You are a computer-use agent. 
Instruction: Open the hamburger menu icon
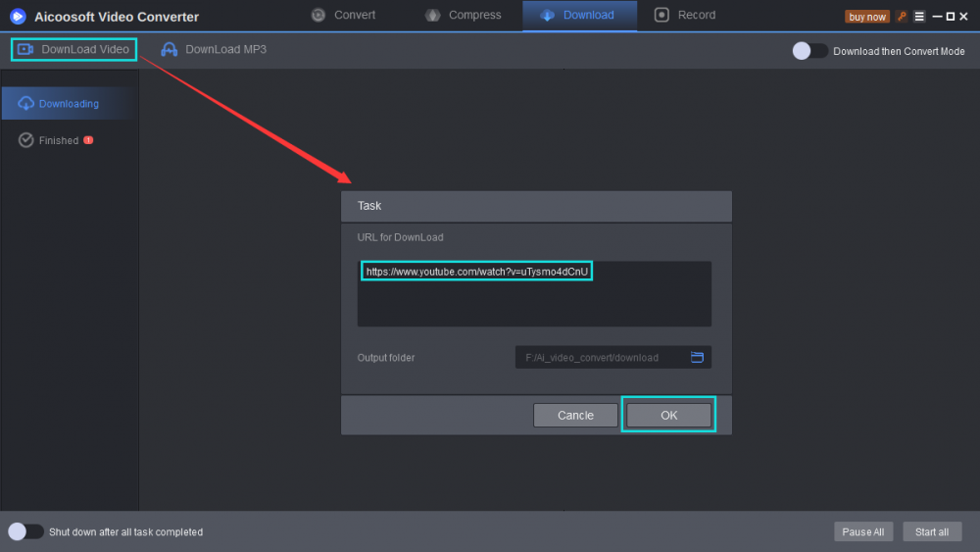[x=919, y=17]
